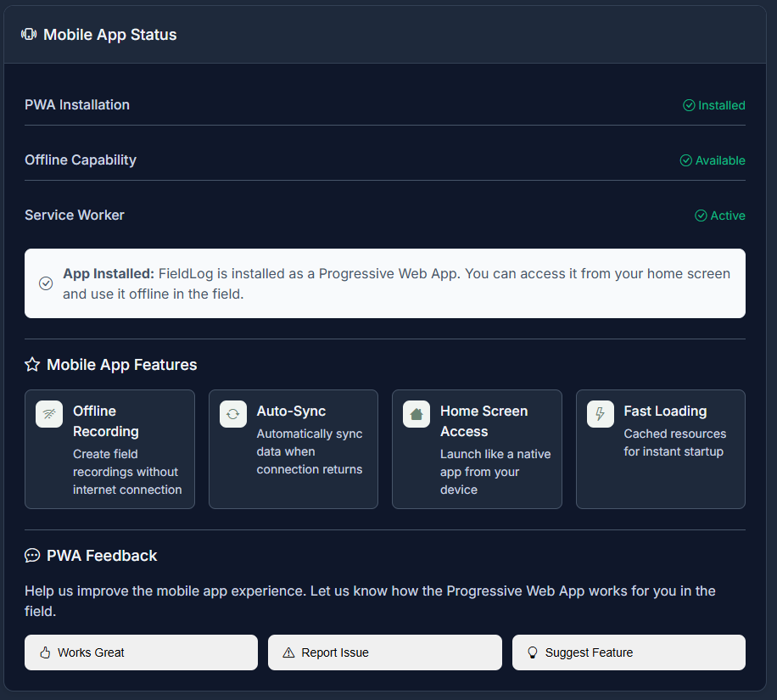
Task: Click the vibrating phone icon in header
Action: coord(29,35)
